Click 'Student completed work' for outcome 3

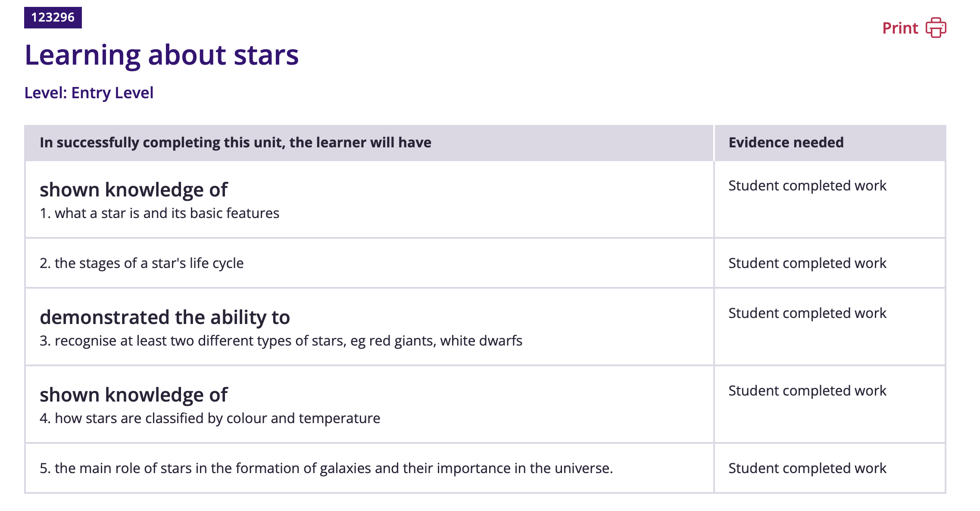[x=807, y=313]
